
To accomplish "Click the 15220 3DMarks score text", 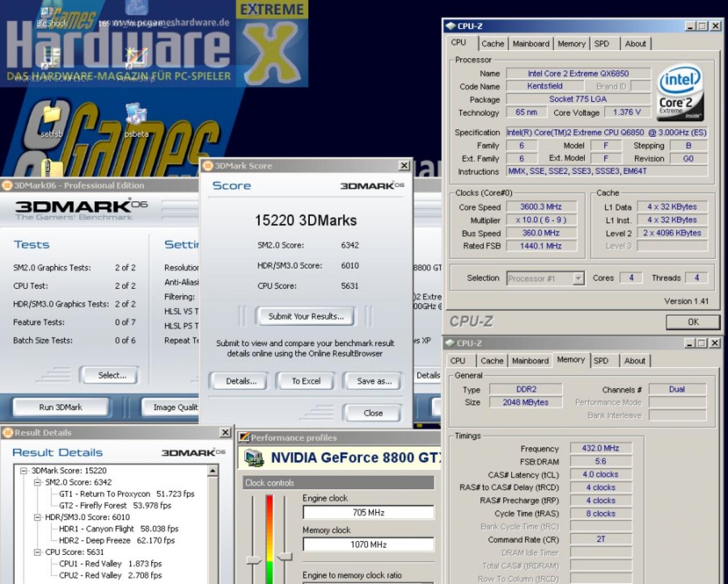I will tap(306, 221).
